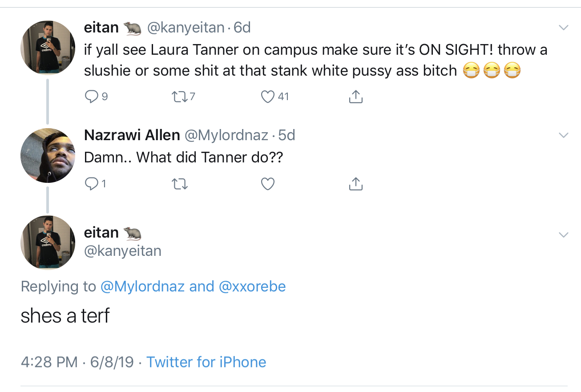This screenshot has width=581, height=392.
Task: Open the 6d timestamp on the top tweet
Action: pos(242,28)
